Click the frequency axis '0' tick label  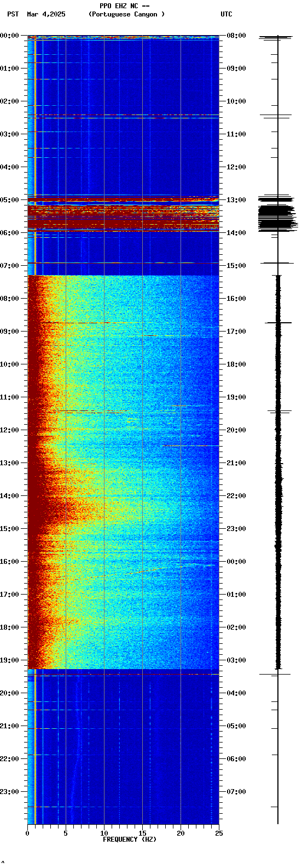pyautogui.click(x=27, y=833)
